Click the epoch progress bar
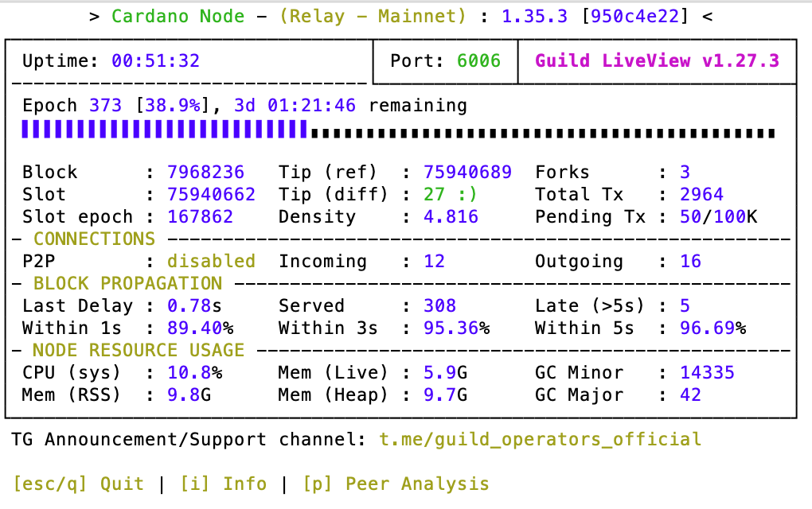The height and width of the screenshot is (509, 812). coord(398,130)
